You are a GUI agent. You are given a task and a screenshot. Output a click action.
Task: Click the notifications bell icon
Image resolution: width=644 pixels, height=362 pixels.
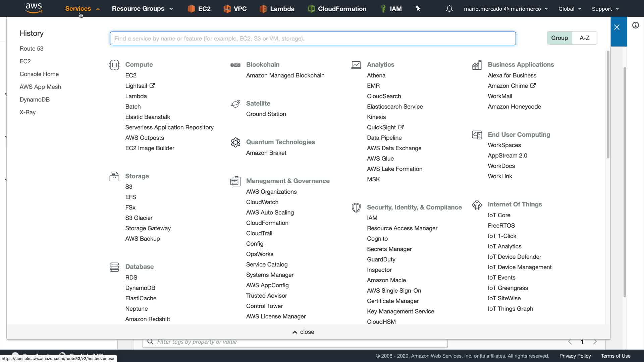pyautogui.click(x=449, y=9)
